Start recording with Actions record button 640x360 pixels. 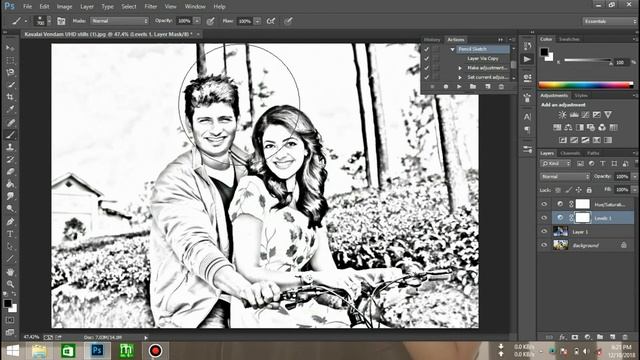click(x=446, y=87)
